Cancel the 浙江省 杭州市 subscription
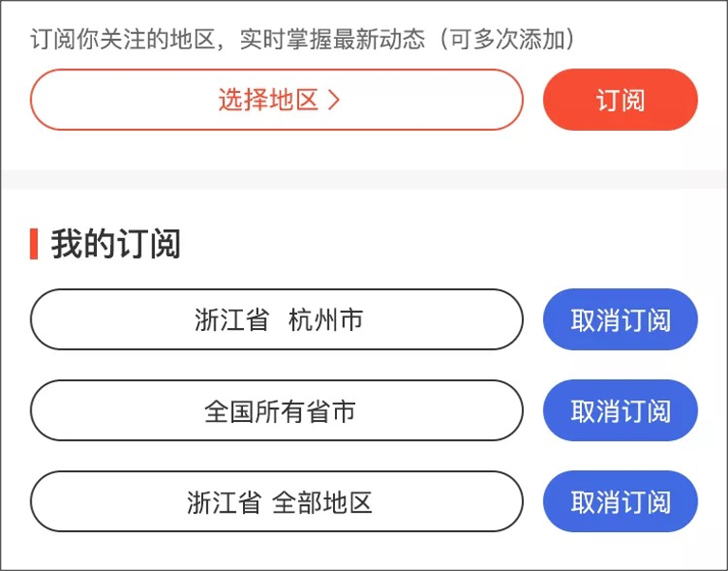728x571 pixels. pyautogui.click(x=620, y=320)
